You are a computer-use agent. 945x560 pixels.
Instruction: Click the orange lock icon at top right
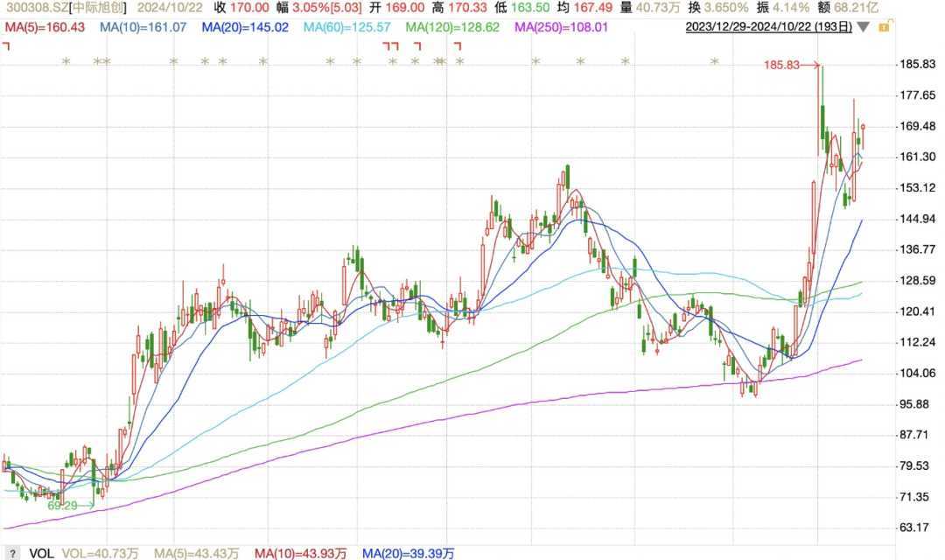point(884,27)
